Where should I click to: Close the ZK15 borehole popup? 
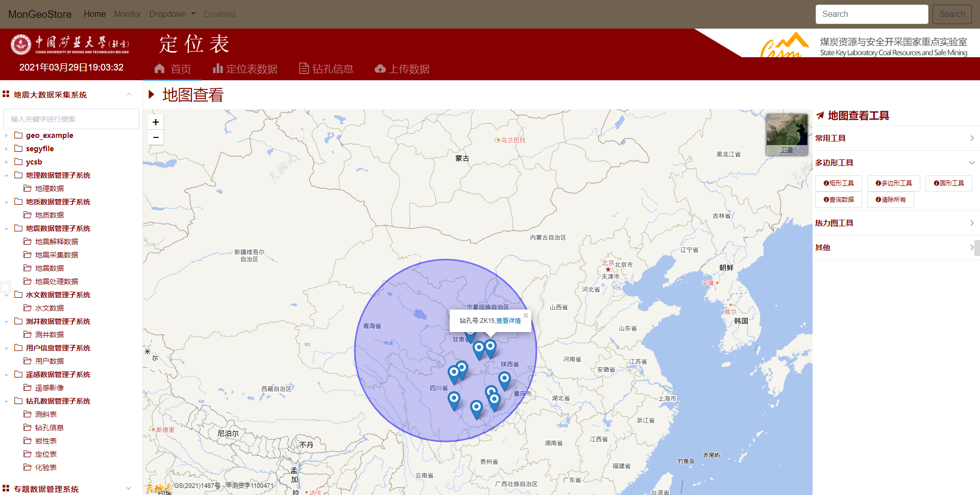[x=526, y=315]
